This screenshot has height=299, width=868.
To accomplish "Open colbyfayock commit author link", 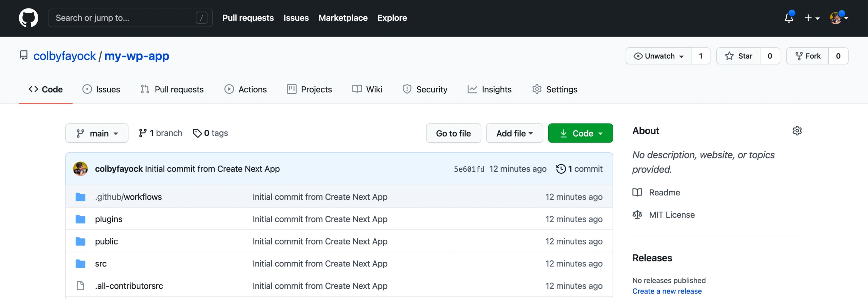I will [119, 169].
